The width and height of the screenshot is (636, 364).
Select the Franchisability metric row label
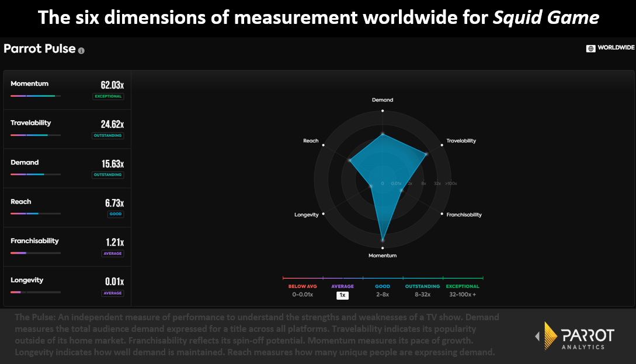(34, 241)
